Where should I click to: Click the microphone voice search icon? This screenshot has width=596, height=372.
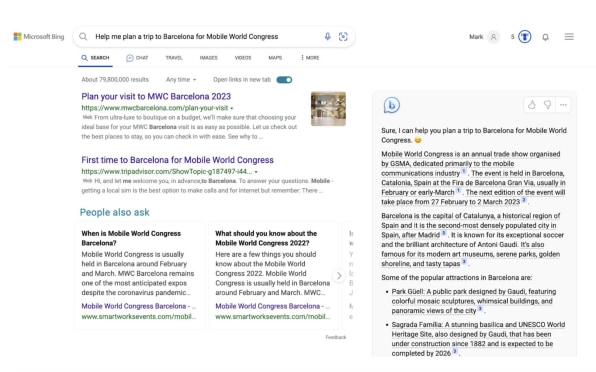[327, 36]
